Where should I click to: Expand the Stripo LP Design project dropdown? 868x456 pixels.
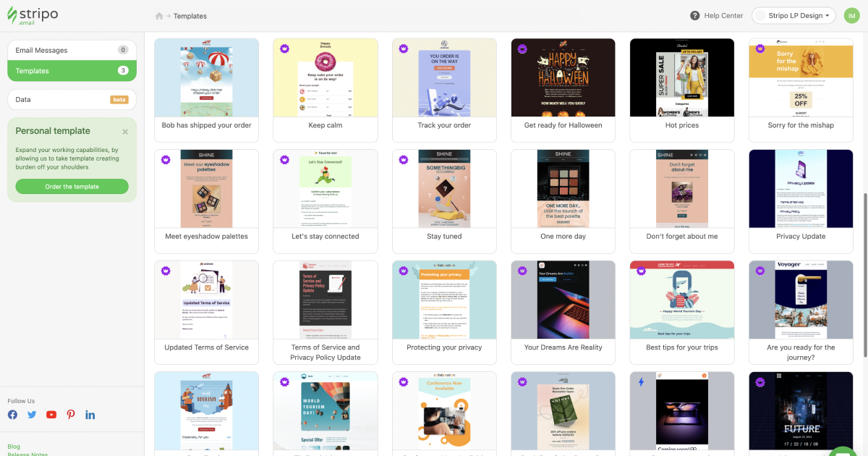coord(794,15)
